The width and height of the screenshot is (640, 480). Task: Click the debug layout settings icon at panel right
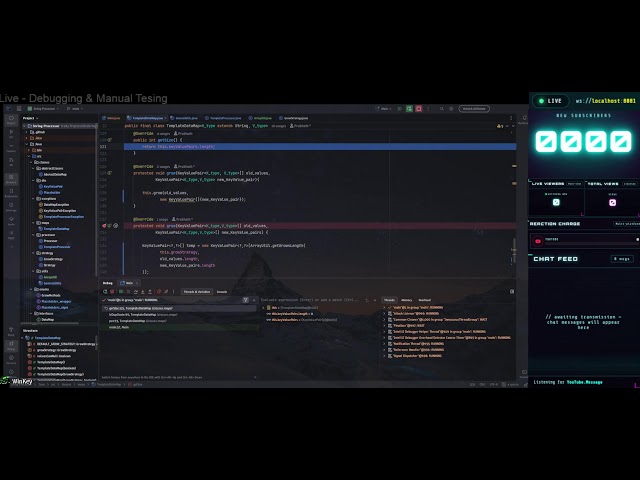coord(512,291)
